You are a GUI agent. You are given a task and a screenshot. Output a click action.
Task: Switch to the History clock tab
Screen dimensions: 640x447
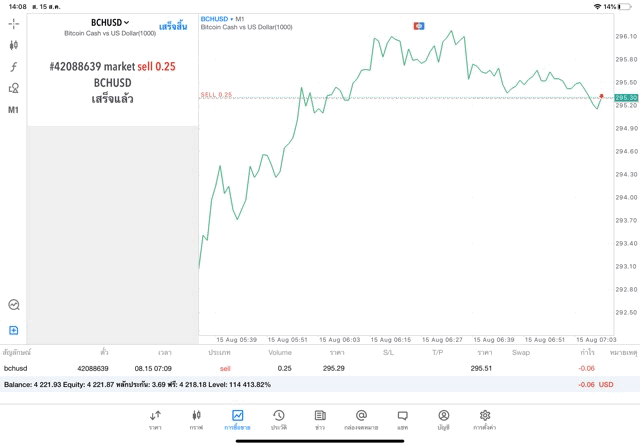click(x=278, y=419)
